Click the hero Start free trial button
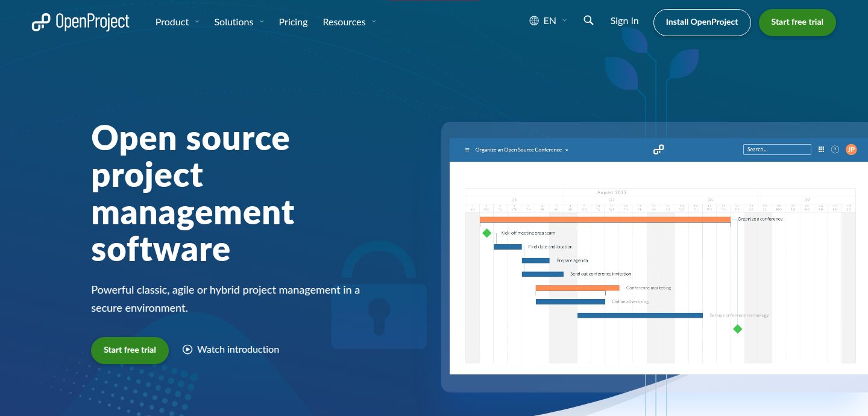The image size is (868, 416). point(130,350)
